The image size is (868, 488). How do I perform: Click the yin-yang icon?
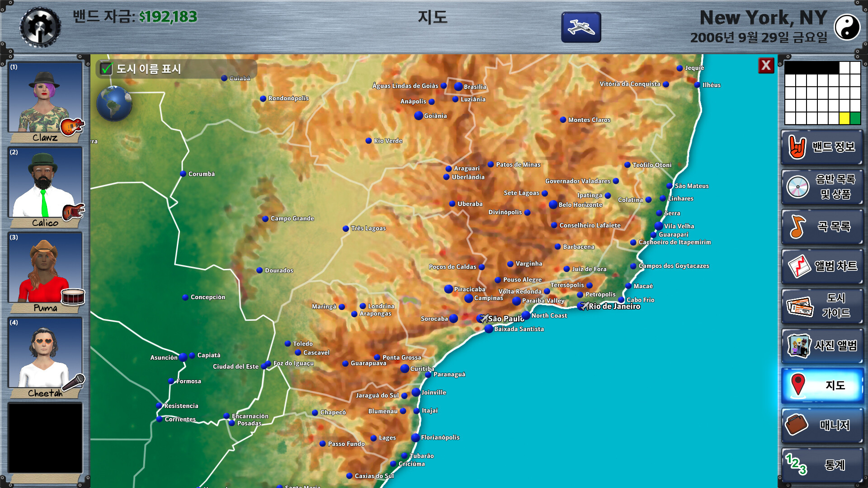click(847, 27)
